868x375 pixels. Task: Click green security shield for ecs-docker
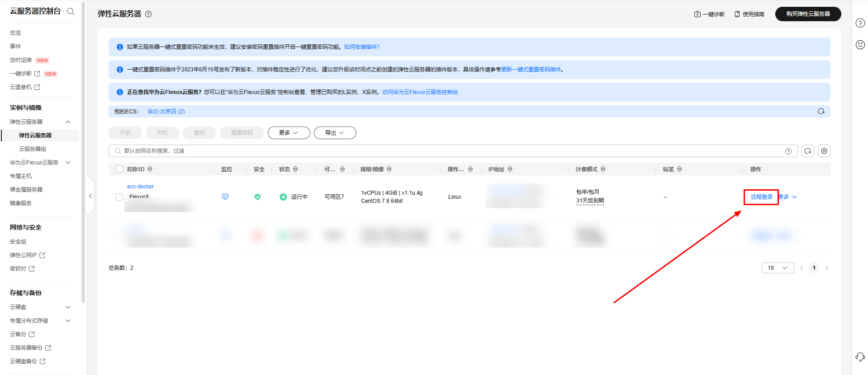pos(257,197)
